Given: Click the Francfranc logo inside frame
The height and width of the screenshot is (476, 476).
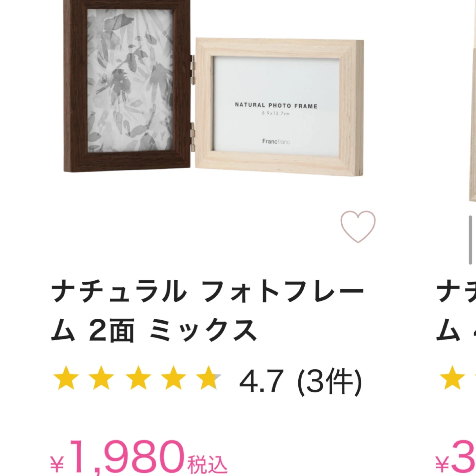Looking at the screenshot, I should click(x=276, y=141).
